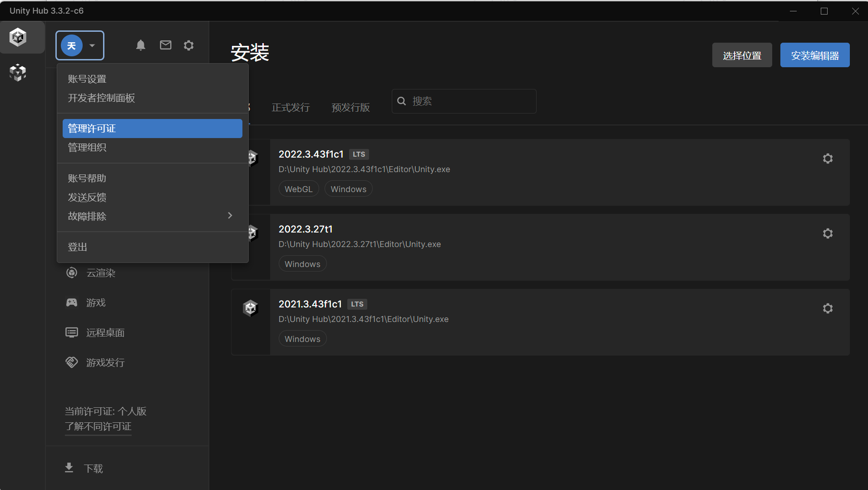Image resolution: width=868 pixels, height=490 pixels.
Task: Switch to the 预发行版 tab
Action: pyautogui.click(x=350, y=108)
